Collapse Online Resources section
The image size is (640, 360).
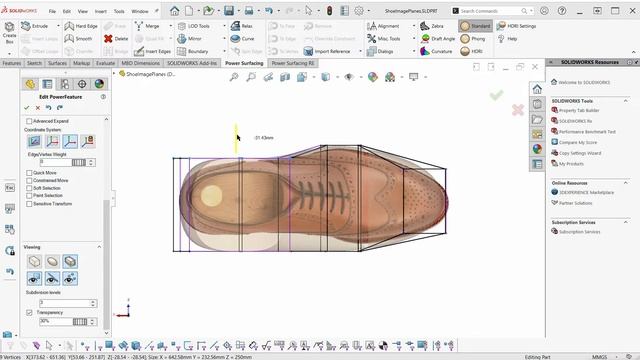click(625, 183)
